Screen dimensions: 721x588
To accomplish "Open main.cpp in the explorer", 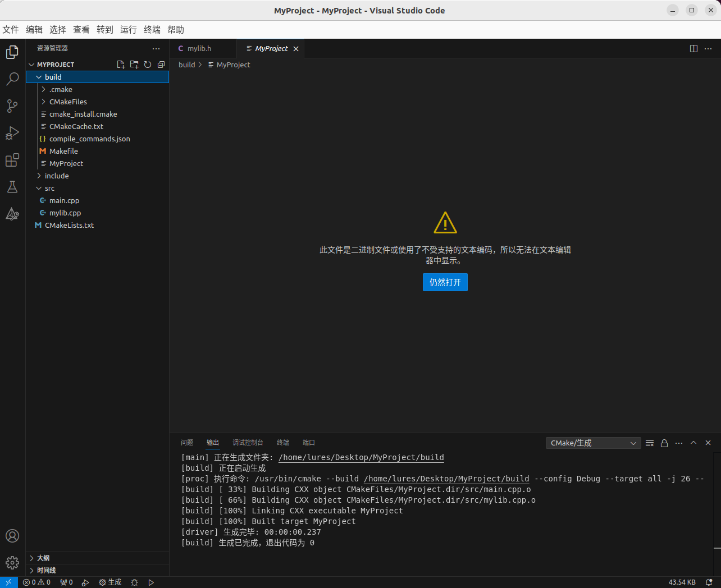I will coord(97,200).
